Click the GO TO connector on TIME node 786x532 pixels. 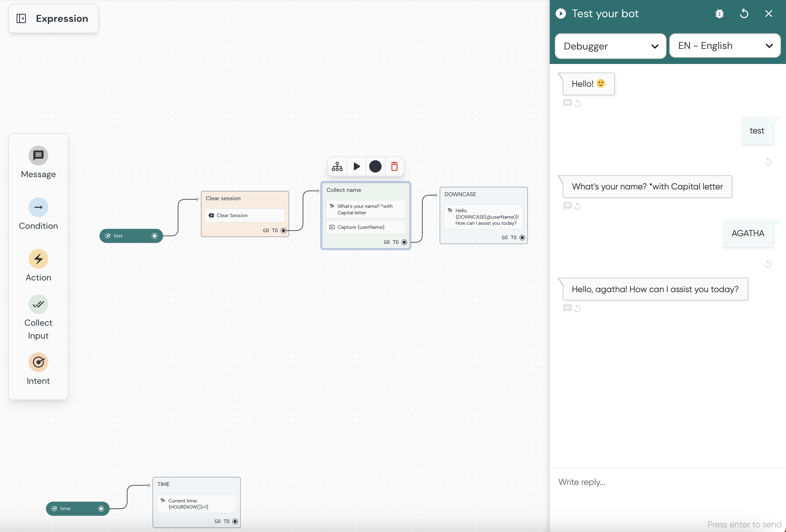coord(235,521)
